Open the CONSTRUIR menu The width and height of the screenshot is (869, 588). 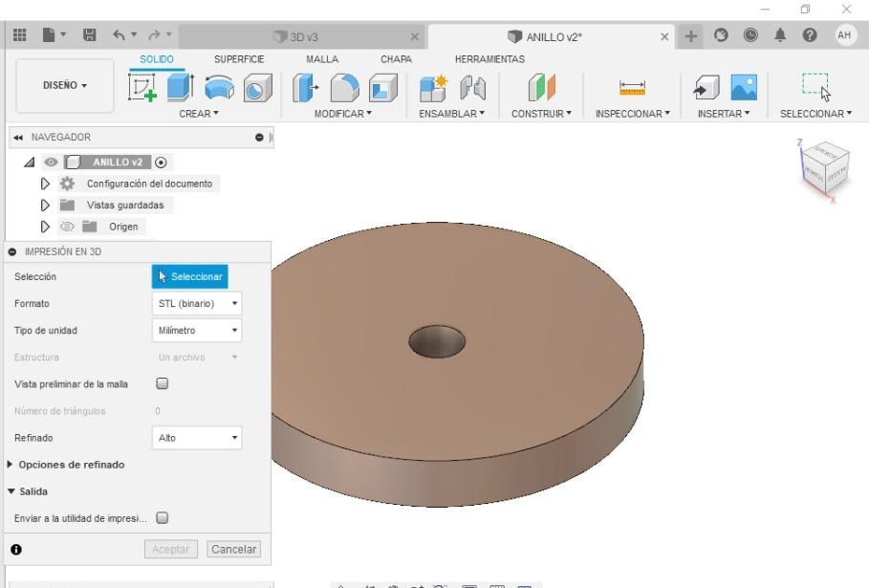(541, 114)
